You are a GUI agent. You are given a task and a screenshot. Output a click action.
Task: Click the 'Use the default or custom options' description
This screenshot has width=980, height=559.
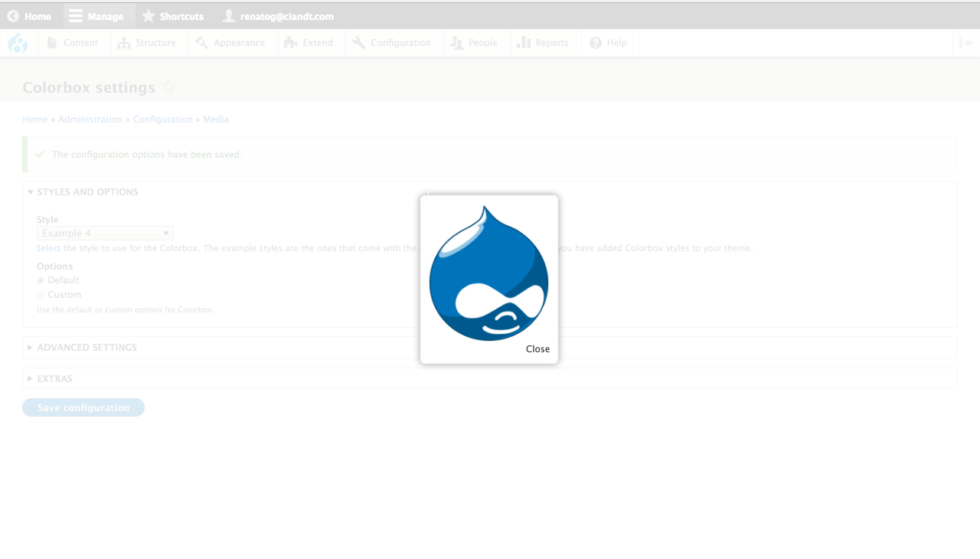[x=126, y=310]
